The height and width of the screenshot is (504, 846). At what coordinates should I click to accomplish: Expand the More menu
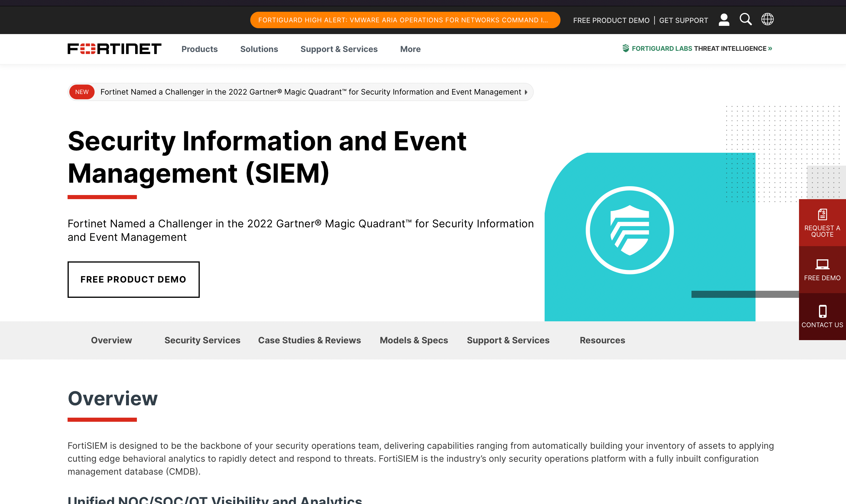click(410, 49)
